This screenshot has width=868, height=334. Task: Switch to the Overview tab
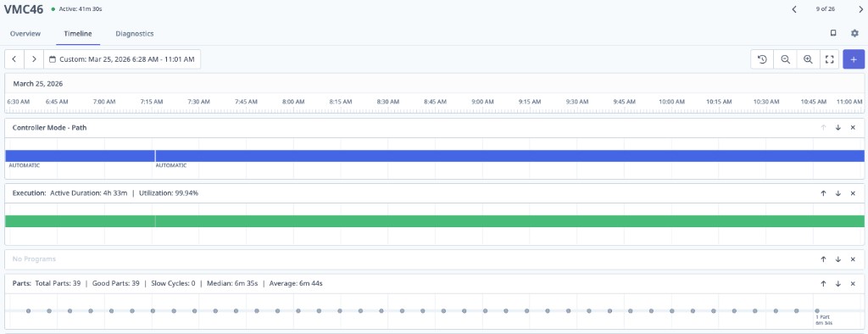[x=25, y=34]
